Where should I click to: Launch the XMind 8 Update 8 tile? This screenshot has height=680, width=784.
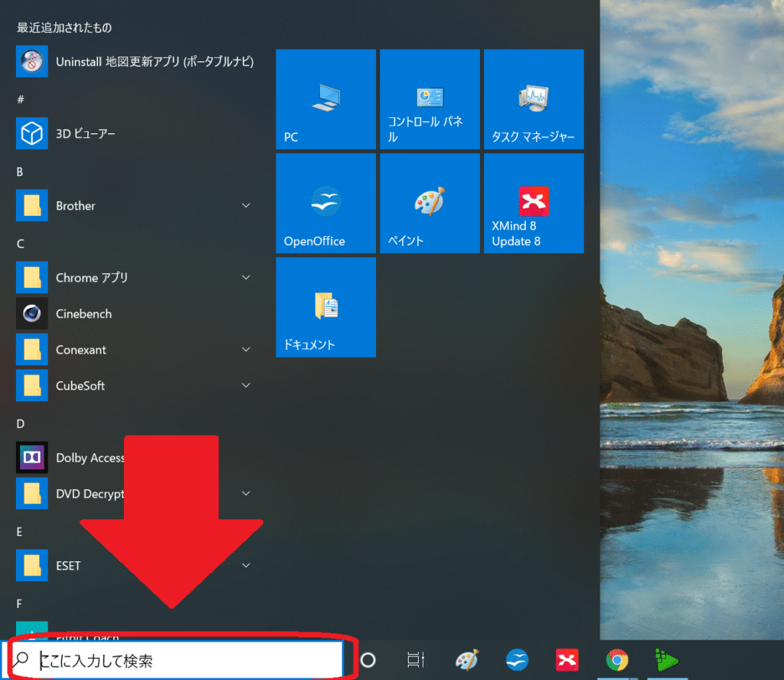point(534,203)
